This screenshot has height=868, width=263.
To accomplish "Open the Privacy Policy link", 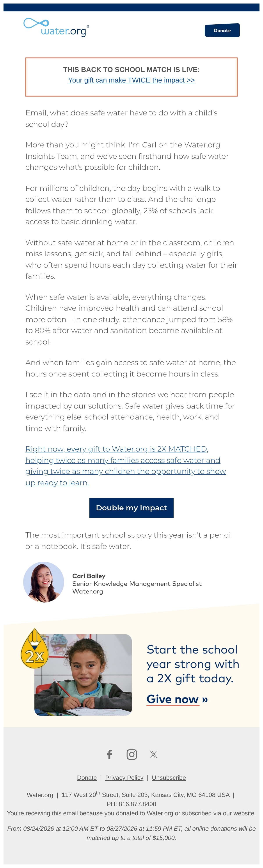I will click(124, 777).
